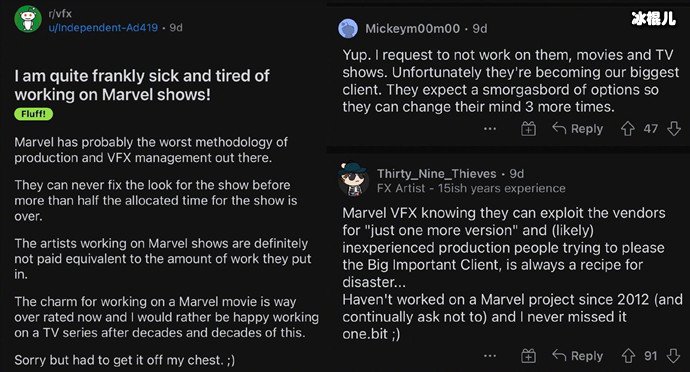The height and width of the screenshot is (372, 690).
Task: Upvote Mickeym00m00's comment
Action: point(628,129)
